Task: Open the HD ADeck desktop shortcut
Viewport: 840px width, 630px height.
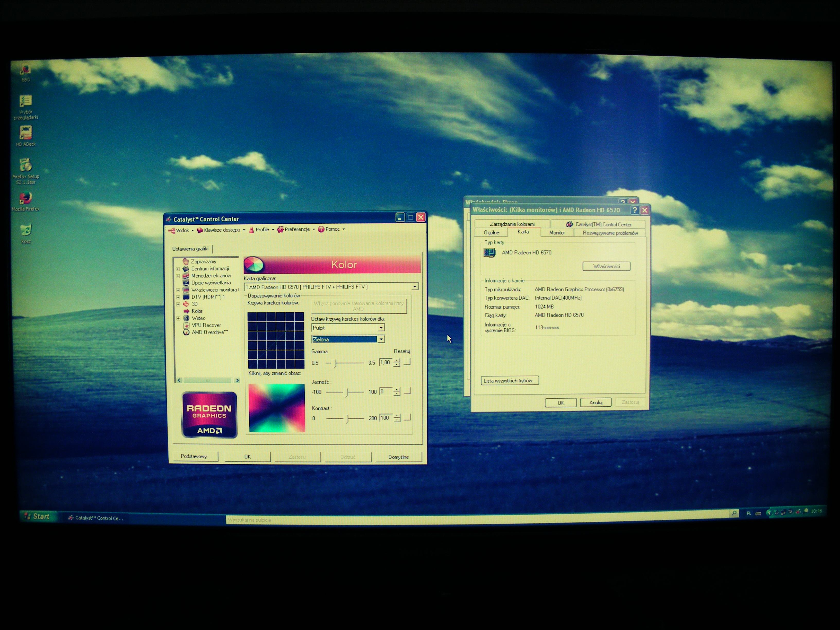Action: (x=26, y=136)
